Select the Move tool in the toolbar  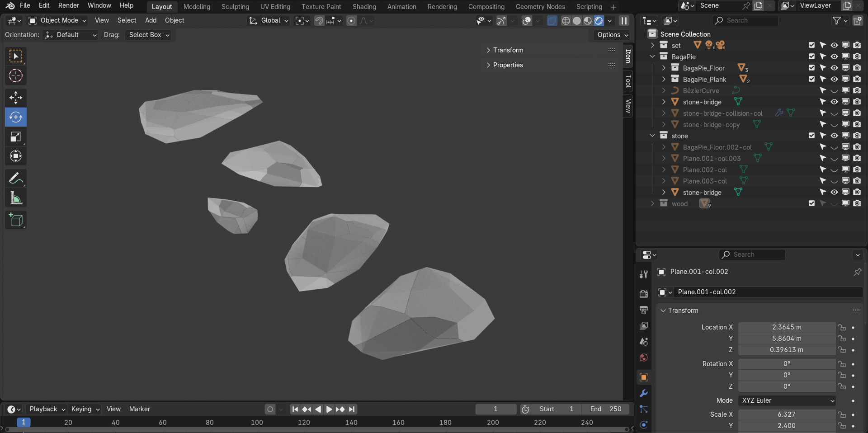16,98
